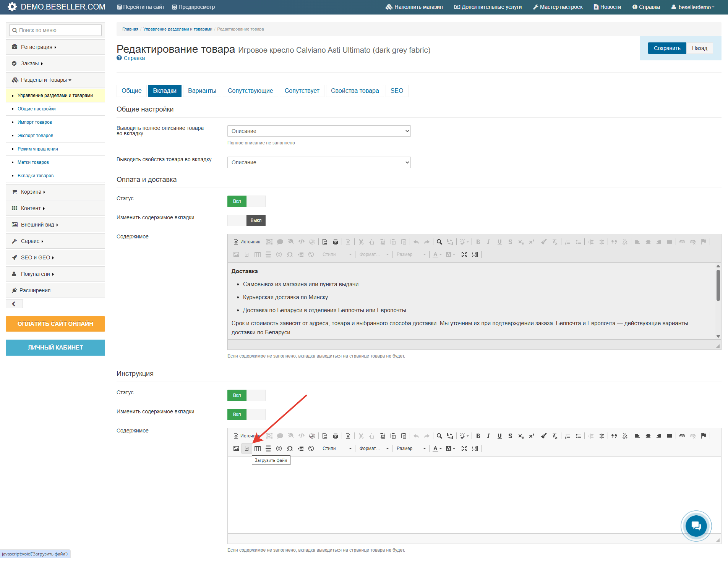Insert table in the Инструкция editor toolbar
Screen dimensions: 728x565
258,448
